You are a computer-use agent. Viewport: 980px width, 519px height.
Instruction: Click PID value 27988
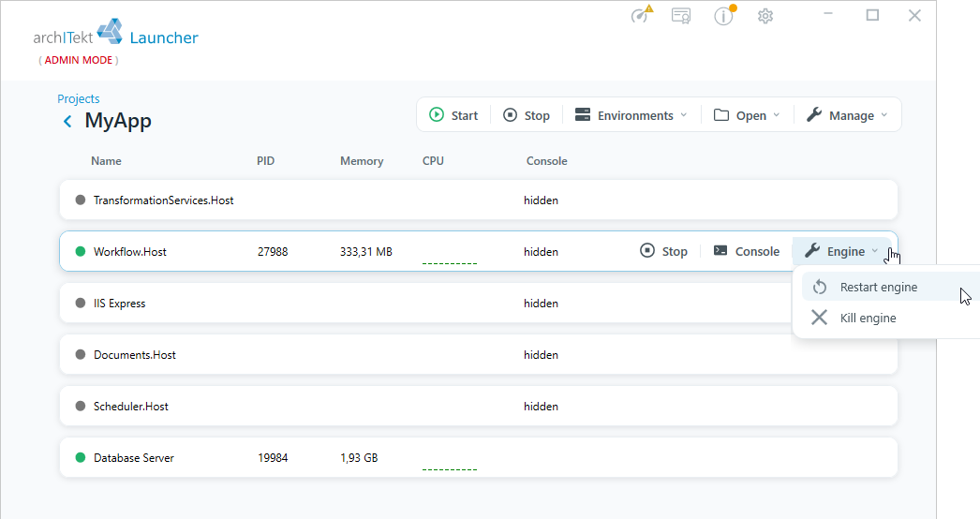(x=273, y=252)
